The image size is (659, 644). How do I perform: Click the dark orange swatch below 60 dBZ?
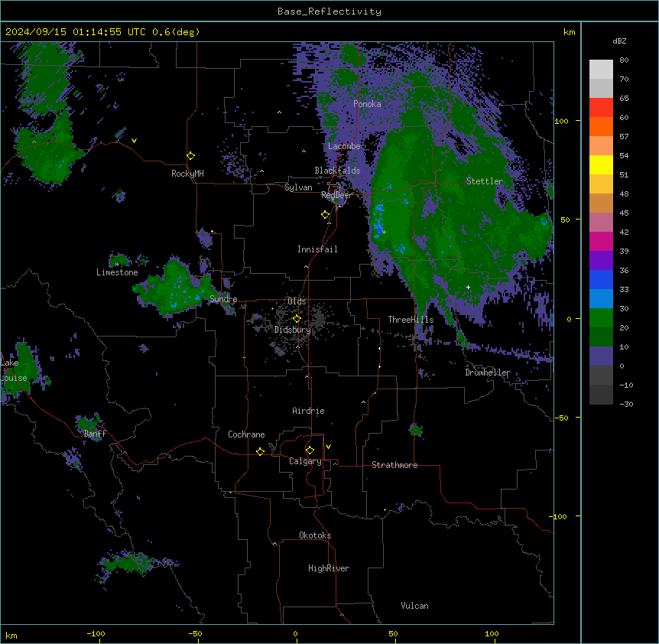point(601,126)
